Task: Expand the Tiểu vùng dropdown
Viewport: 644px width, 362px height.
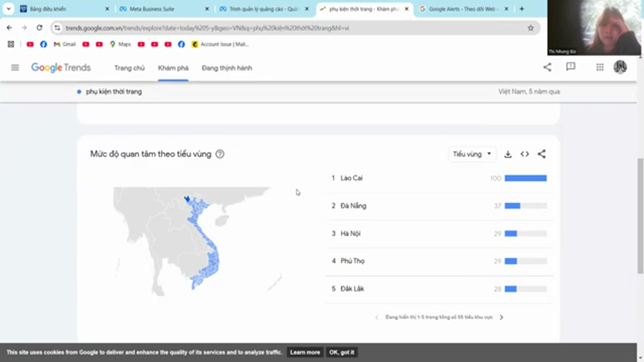Action: point(472,154)
